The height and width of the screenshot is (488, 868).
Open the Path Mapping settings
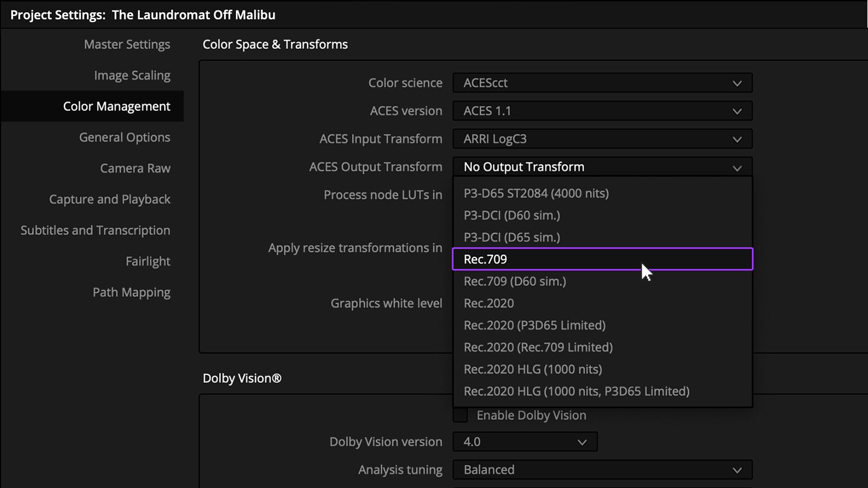pos(131,292)
